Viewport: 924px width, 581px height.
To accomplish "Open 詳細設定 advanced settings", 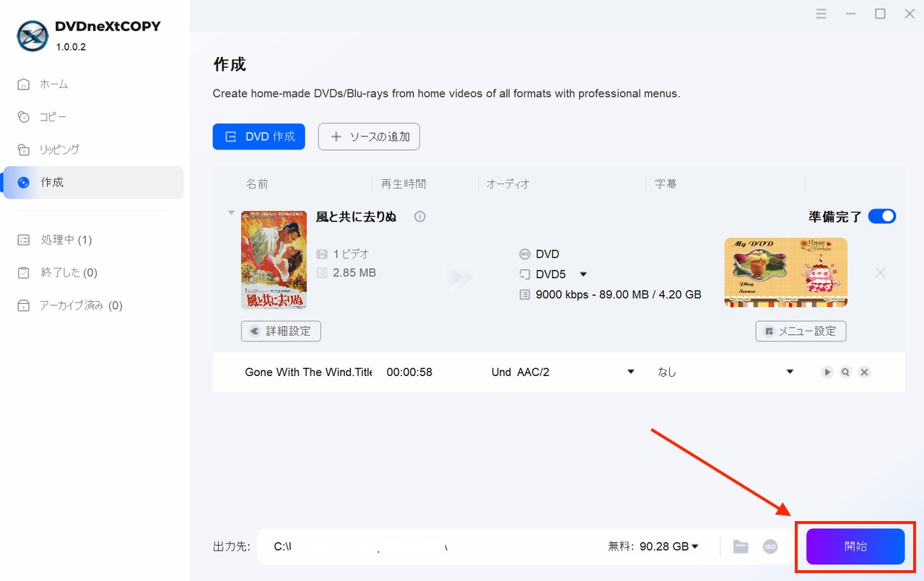I will [x=281, y=331].
